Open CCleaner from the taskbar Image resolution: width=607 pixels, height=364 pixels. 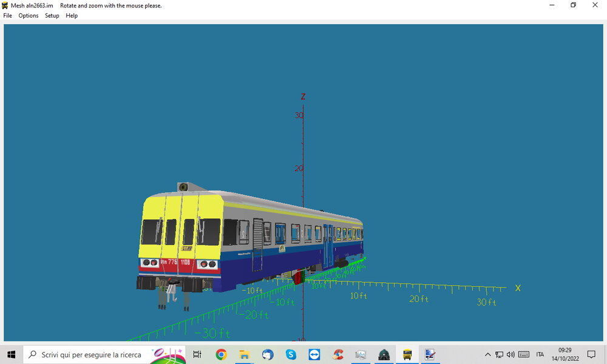pyautogui.click(x=337, y=354)
